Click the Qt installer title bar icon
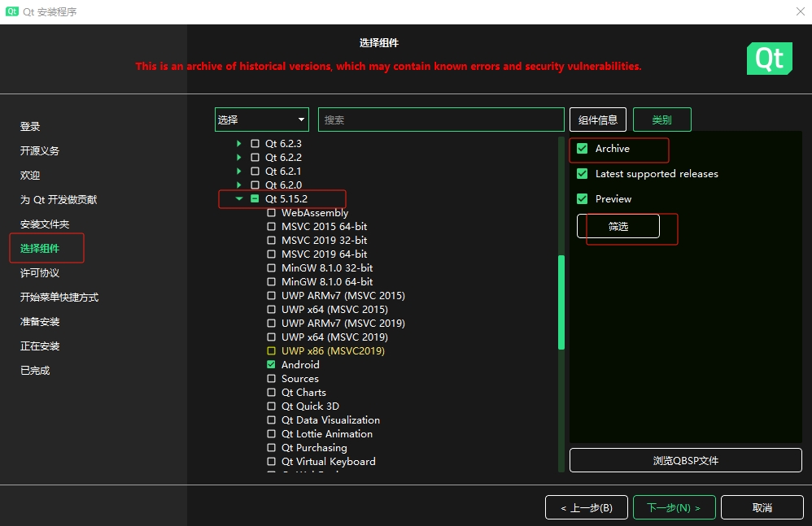 [12, 11]
